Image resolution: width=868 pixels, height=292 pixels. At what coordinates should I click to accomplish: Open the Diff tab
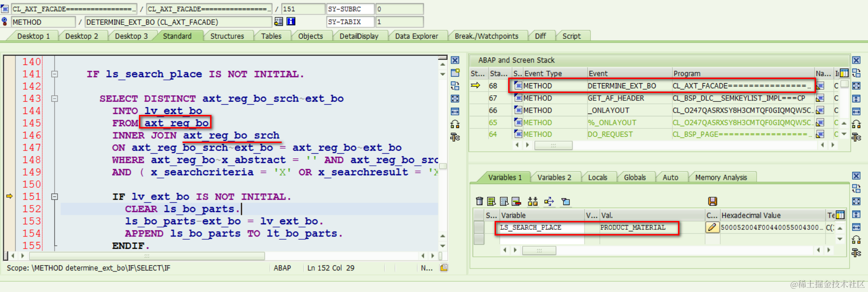coord(540,36)
